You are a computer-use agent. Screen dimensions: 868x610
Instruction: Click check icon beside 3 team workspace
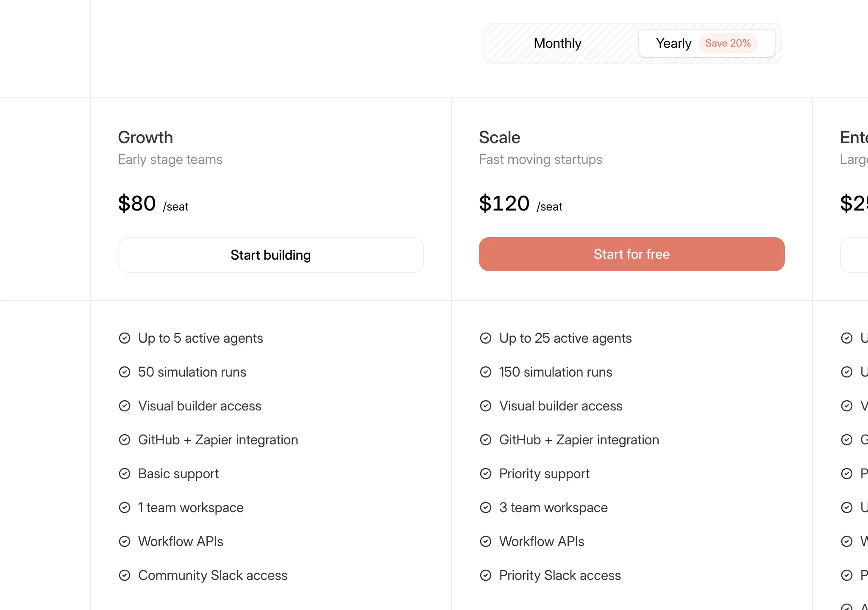coord(486,507)
